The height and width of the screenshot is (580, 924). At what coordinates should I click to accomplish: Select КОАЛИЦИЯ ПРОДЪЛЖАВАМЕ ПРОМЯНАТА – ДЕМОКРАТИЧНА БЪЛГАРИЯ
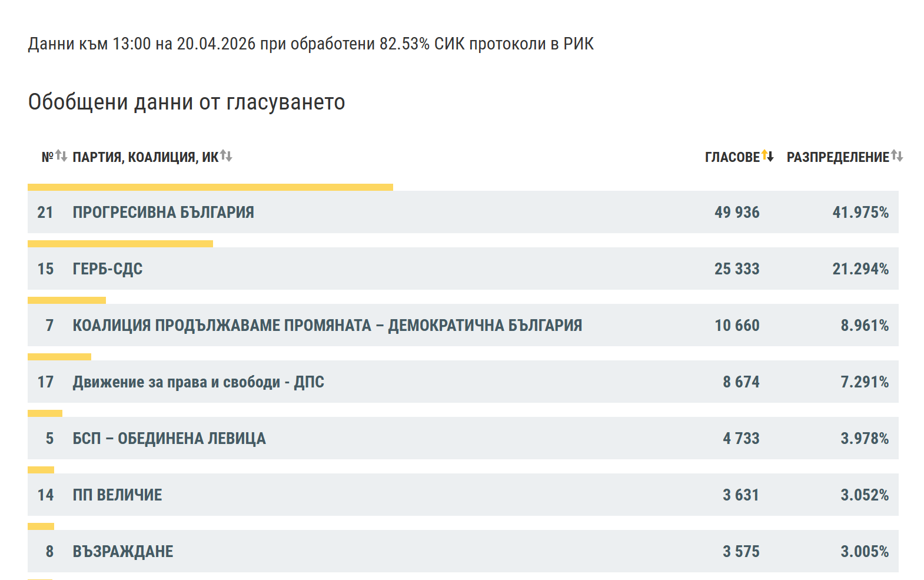(x=463, y=325)
